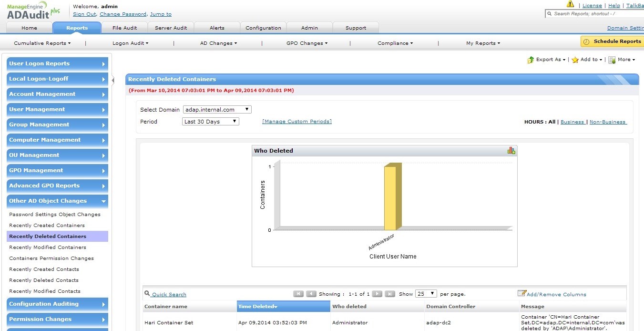Click the ADAudit Plus logo

click(x=33, y=10)
